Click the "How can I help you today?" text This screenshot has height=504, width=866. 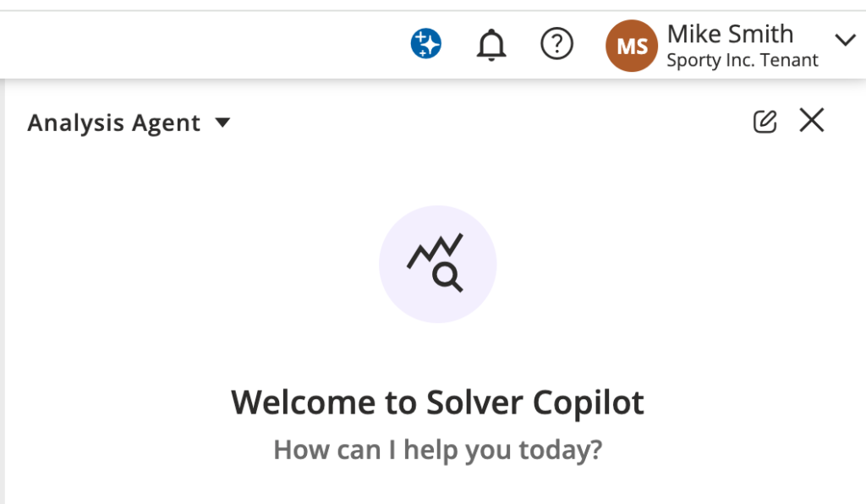tap(437, 449)
